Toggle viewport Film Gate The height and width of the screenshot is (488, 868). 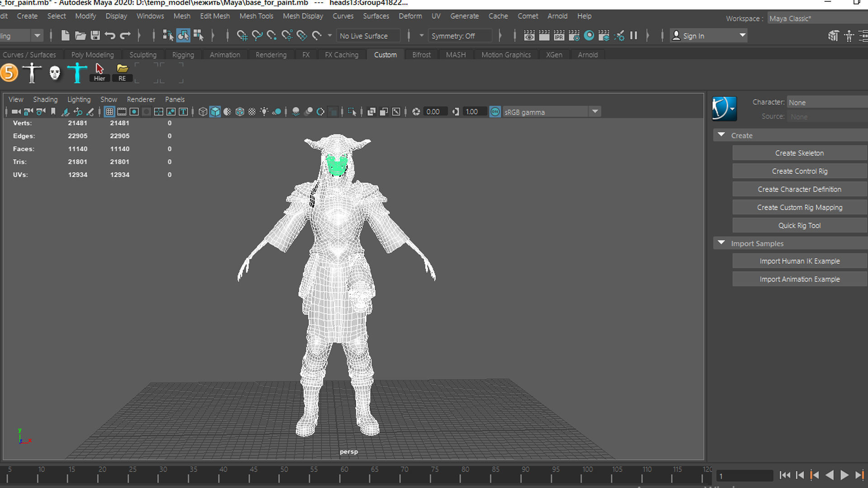coord(122,112)
